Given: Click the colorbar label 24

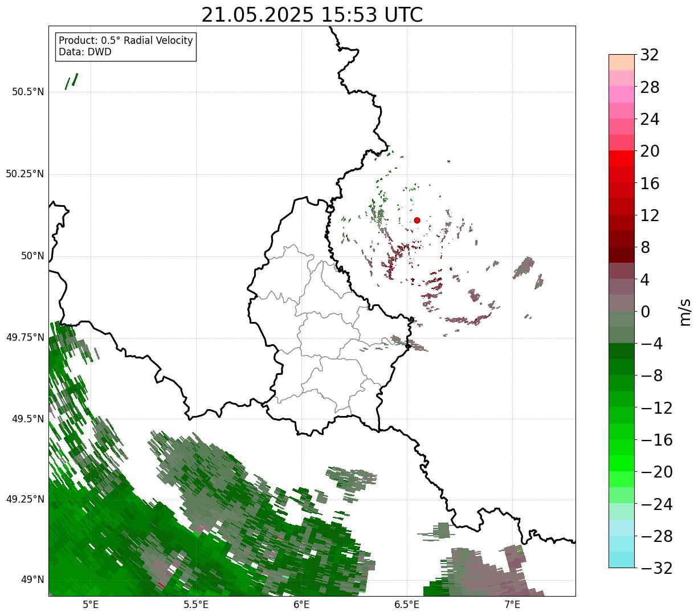Looking at the screenshot, I should pos(650,119).
